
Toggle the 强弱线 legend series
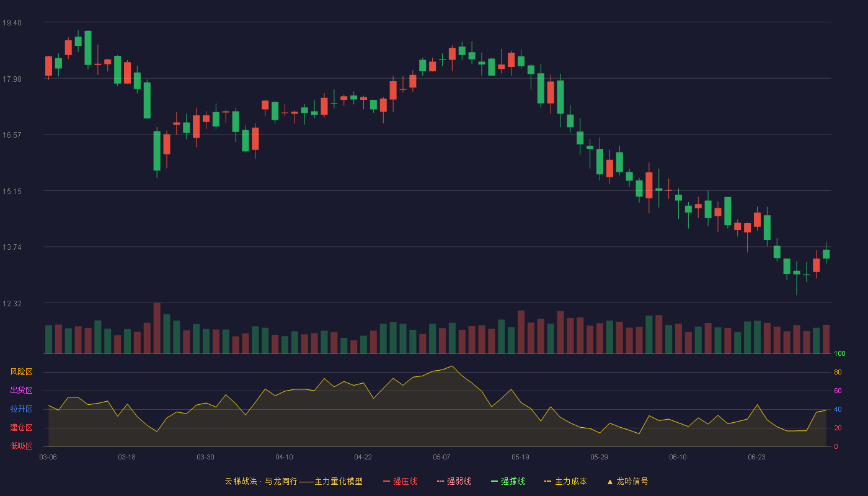(454, 481)
